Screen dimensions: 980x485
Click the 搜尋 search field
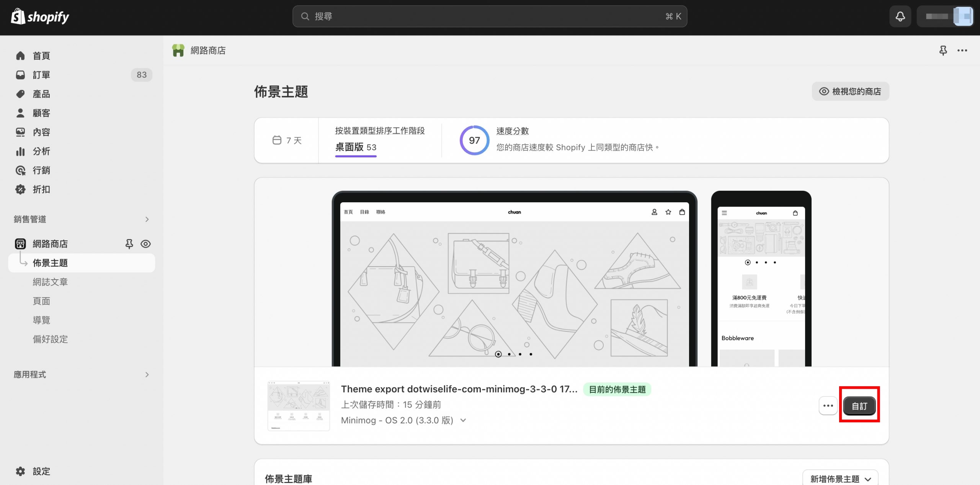489,16
